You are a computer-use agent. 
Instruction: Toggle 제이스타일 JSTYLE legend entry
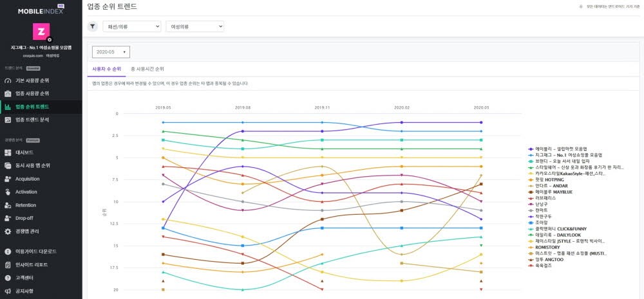point(566,241)
